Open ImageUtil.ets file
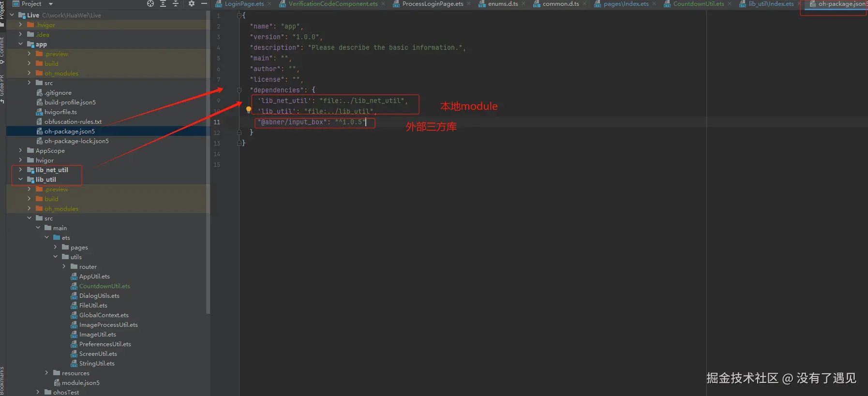Viewport: 868px width, 396px height. point(98,334)
